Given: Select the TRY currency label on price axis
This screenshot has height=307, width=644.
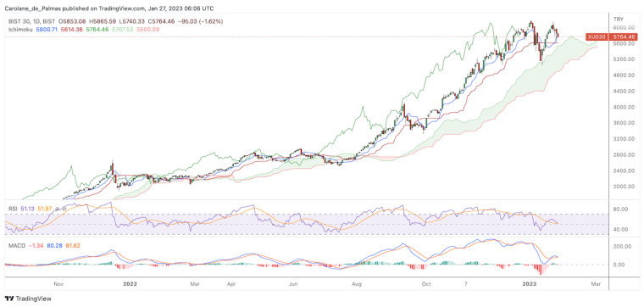Looking at the screenshot, I should click(617, 20).
